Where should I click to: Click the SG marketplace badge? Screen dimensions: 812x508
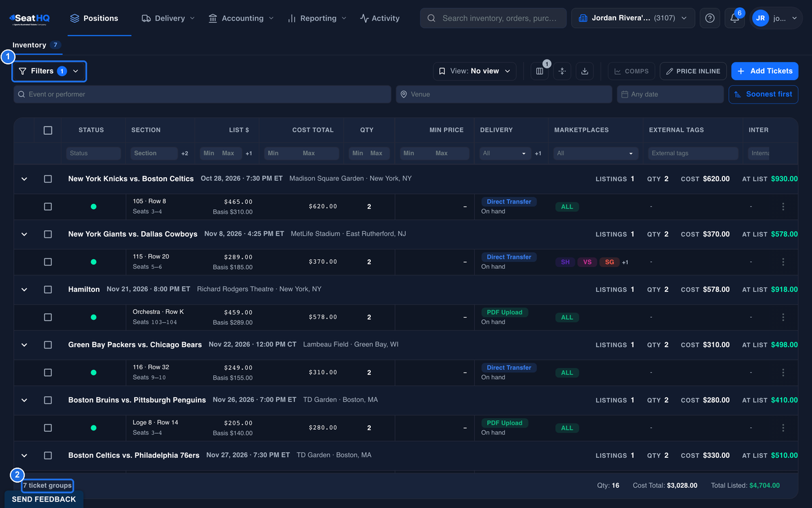click(x=610, y=262)
